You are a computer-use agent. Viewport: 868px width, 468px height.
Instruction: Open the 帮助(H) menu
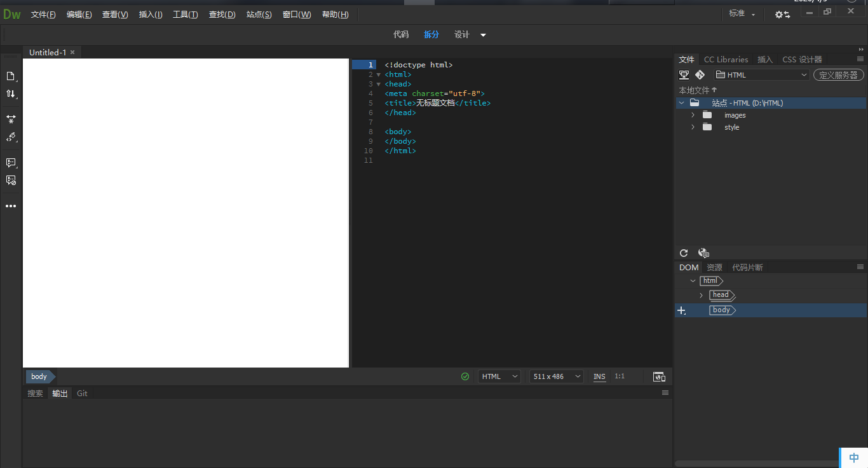coord(336,15)
